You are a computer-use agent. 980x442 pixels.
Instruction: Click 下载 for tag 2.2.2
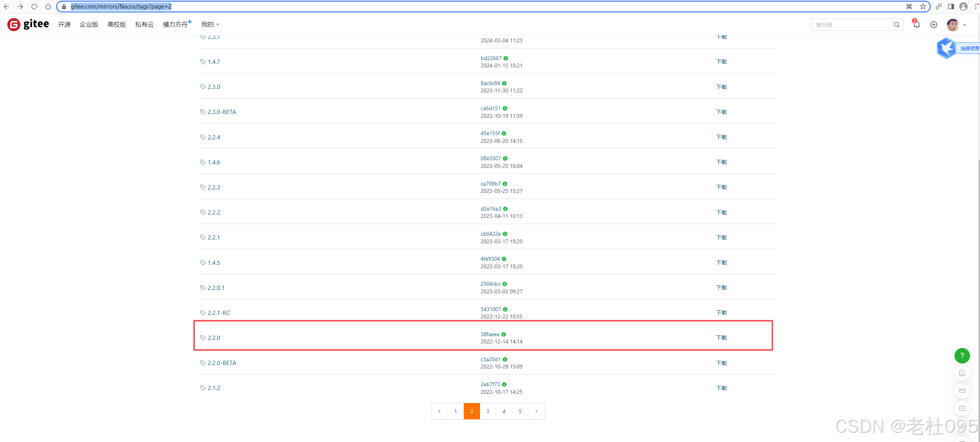tap(722, 213)
